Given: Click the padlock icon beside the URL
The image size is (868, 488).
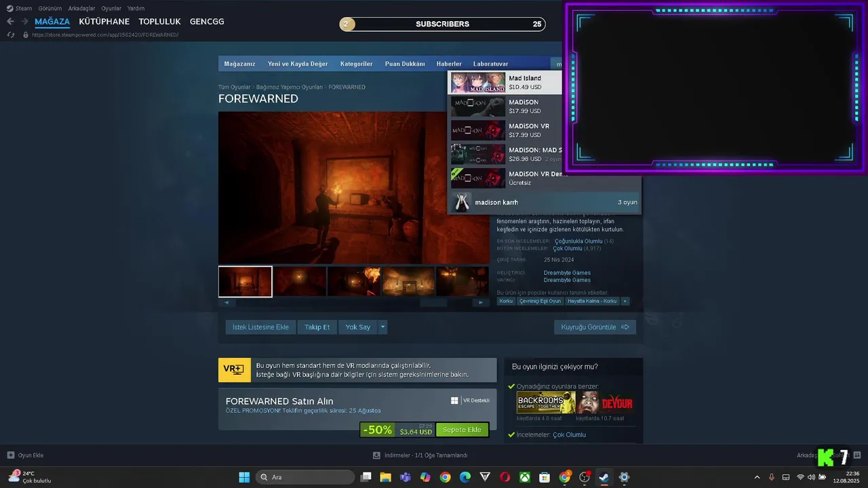Looking at the screenshot, I should coord(26,35).
